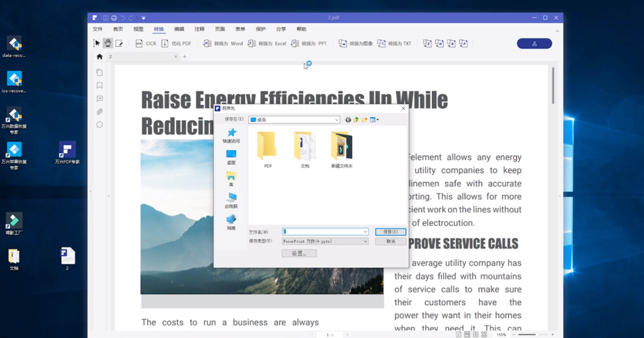Expand the quick access customize dropdown

coord(143,18)
